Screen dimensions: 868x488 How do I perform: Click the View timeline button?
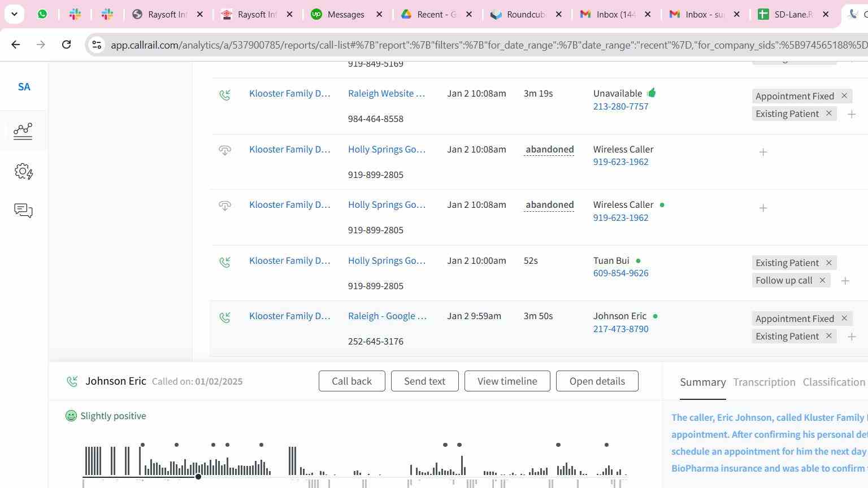507,381
